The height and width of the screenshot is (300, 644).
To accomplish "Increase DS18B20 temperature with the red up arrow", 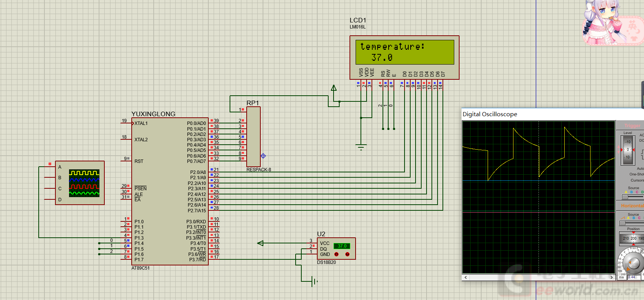I will [x=347, y=254].
